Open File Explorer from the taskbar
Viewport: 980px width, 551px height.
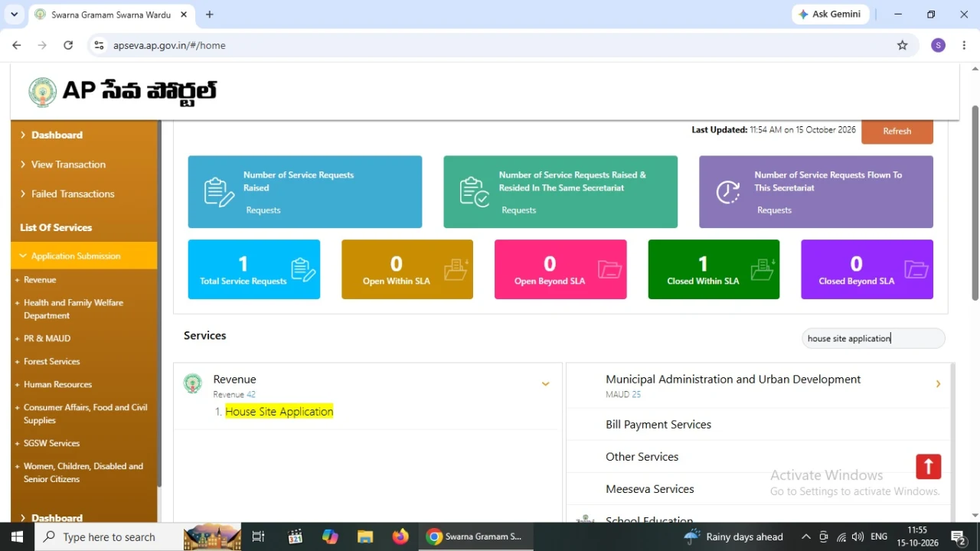[x=365, y=536]
